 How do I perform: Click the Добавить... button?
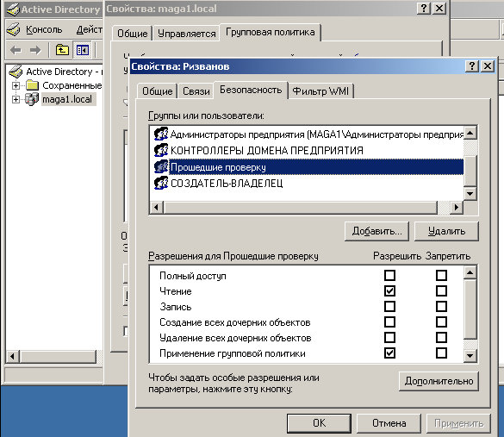(x=376, y=231)
